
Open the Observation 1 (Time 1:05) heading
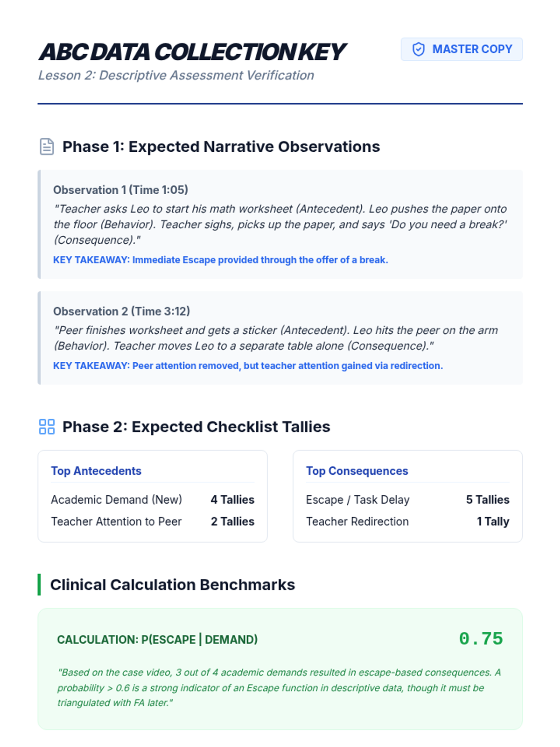[120, 190]
